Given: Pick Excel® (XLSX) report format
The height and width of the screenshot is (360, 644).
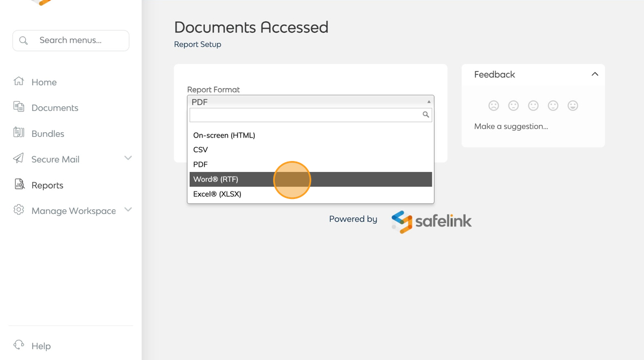Looking at the screenshot, I should point(217,194).
